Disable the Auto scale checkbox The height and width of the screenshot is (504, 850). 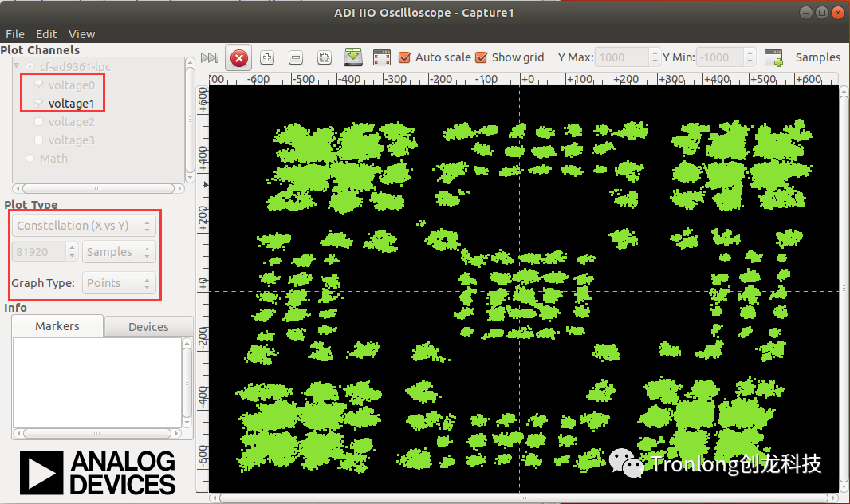pyautogui.click(x=404, y=57)
